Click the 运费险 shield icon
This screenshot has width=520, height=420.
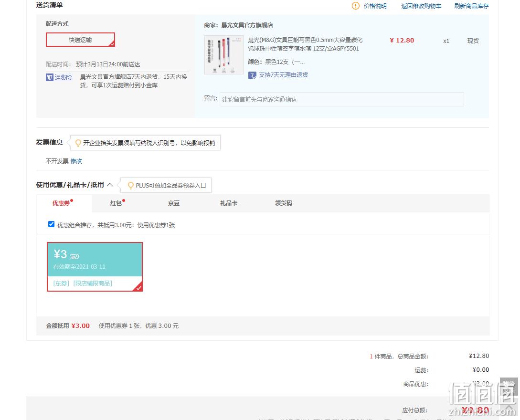coord(49,77)
